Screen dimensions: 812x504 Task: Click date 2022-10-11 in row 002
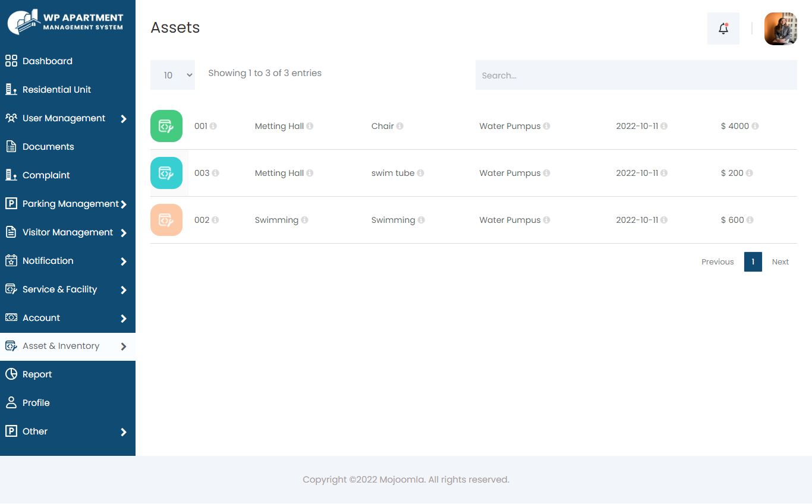click(x=637, y=220)
